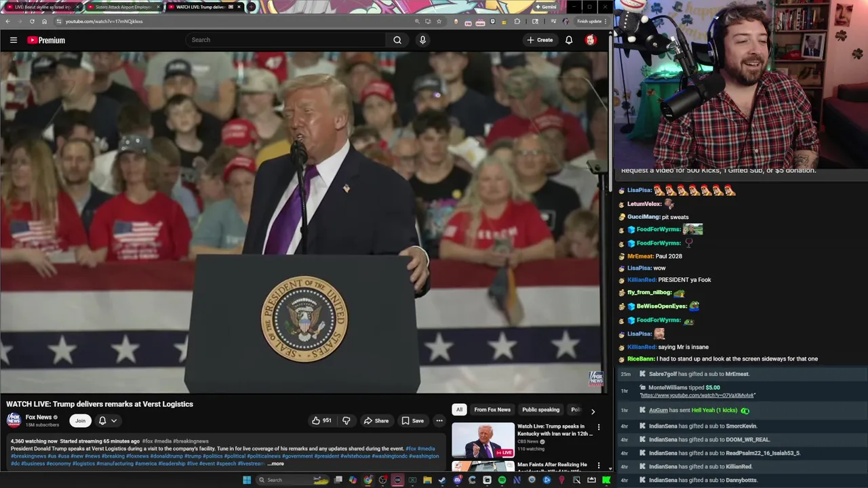
Task: Open the tipped YouTube link in chat
Action: coord(697,395)
